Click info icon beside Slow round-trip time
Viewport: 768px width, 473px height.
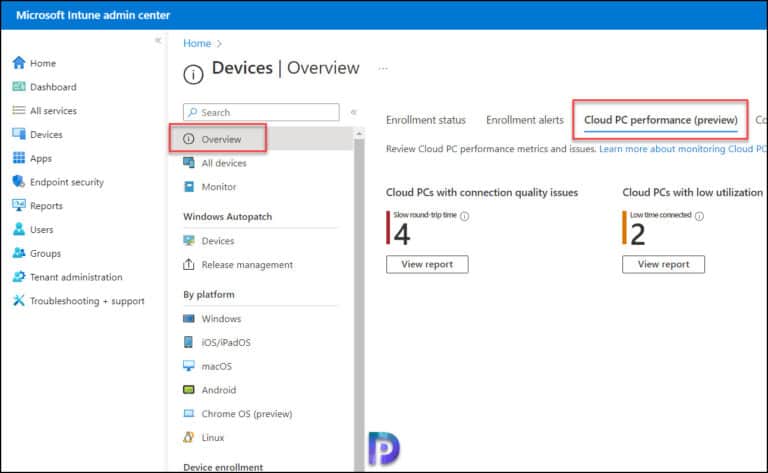[465, 216]
